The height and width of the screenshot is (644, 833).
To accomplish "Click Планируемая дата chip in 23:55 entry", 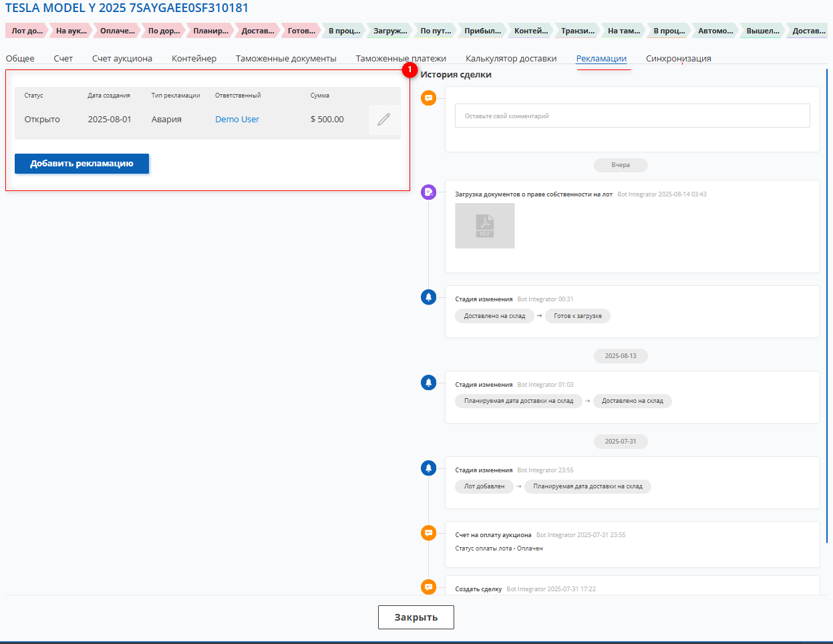I will tap(588, 486).
